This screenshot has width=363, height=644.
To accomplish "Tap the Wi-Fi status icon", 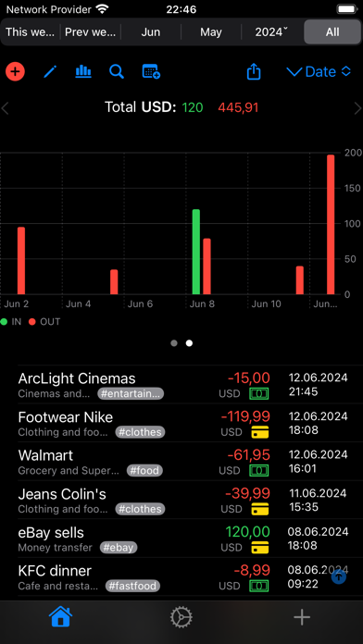I will tap(102, 8).
